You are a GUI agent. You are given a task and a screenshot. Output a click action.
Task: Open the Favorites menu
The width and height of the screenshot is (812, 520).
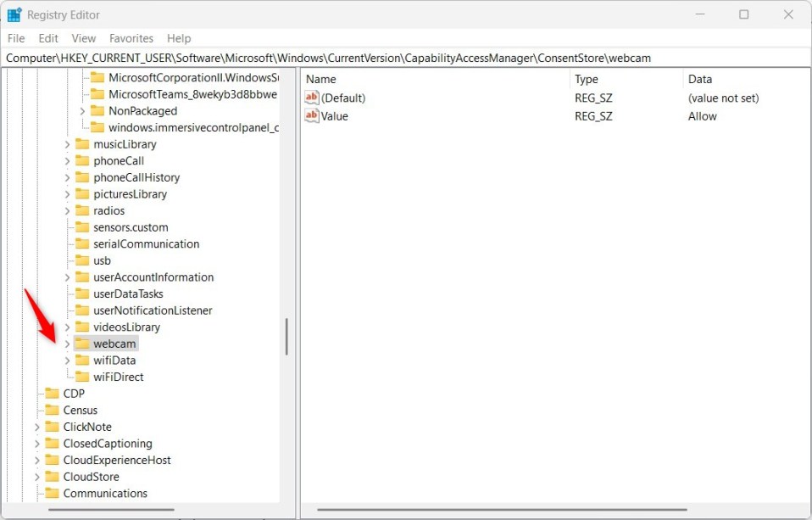(x=131, y=38)
